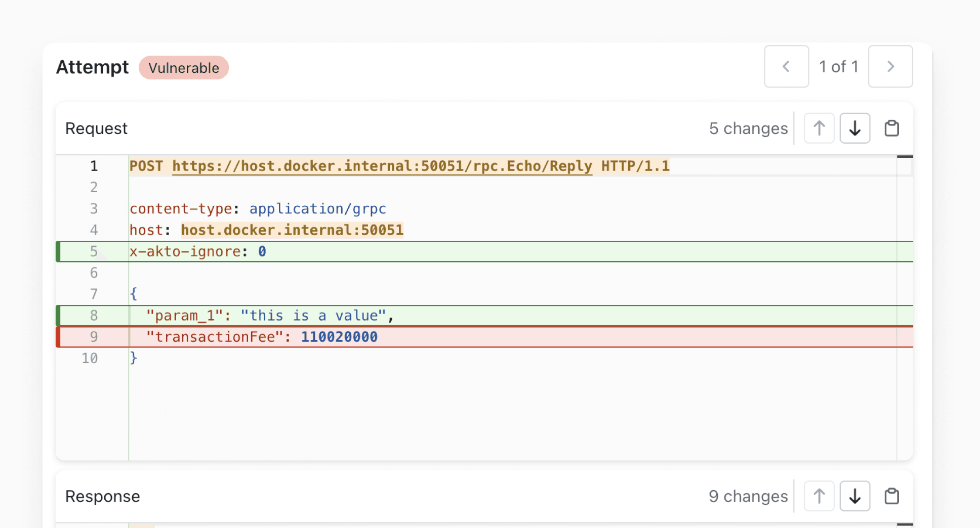Go to previous attempt using left chevron
Image resolution: width=980 pixels, height=528 pixels.
[786, 66]
